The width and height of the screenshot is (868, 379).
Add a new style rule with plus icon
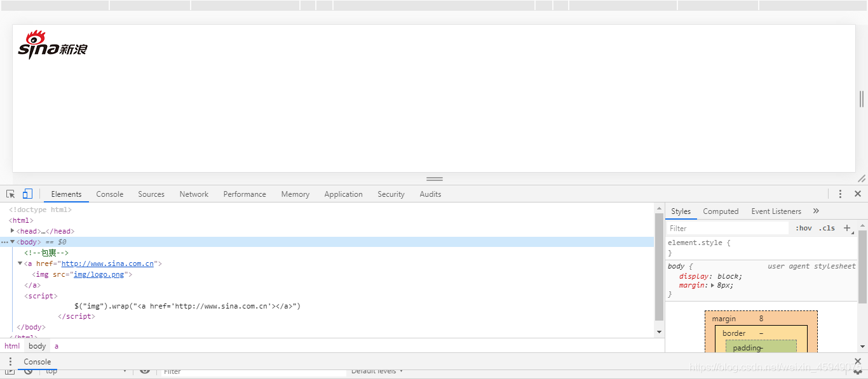click(x=846, y=228)
